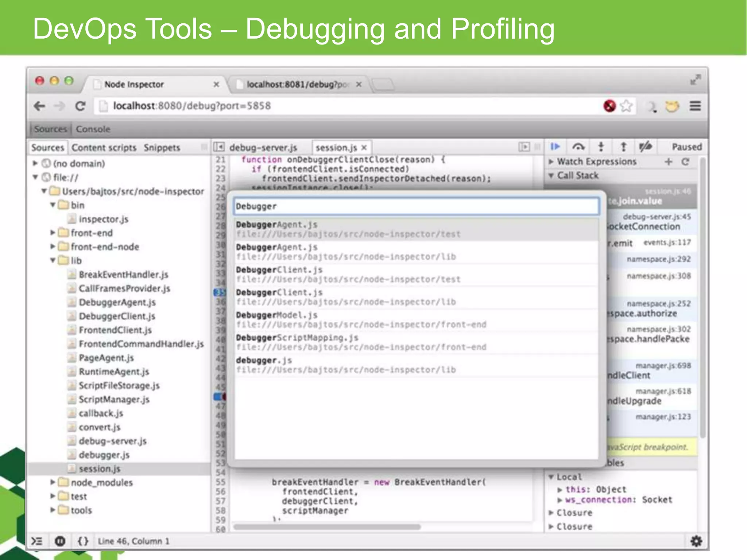Open BreakEventHandler.js in file tree
Image resolution: width=747 pixels, height=560 pixels.
(x=123, y=275)
